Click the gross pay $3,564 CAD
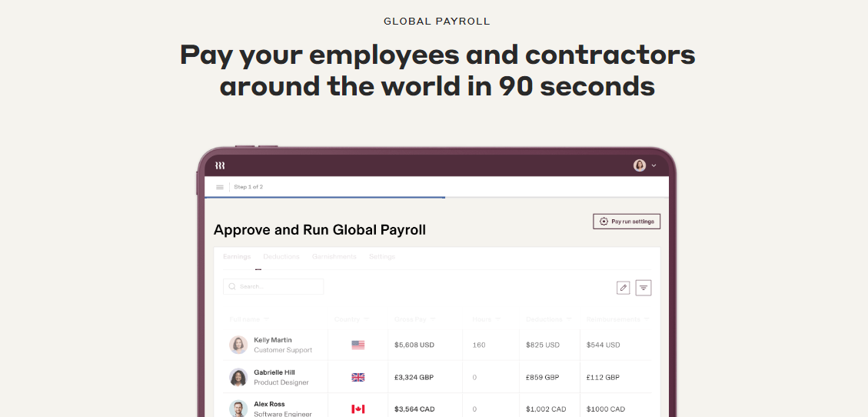 (414, 409)
